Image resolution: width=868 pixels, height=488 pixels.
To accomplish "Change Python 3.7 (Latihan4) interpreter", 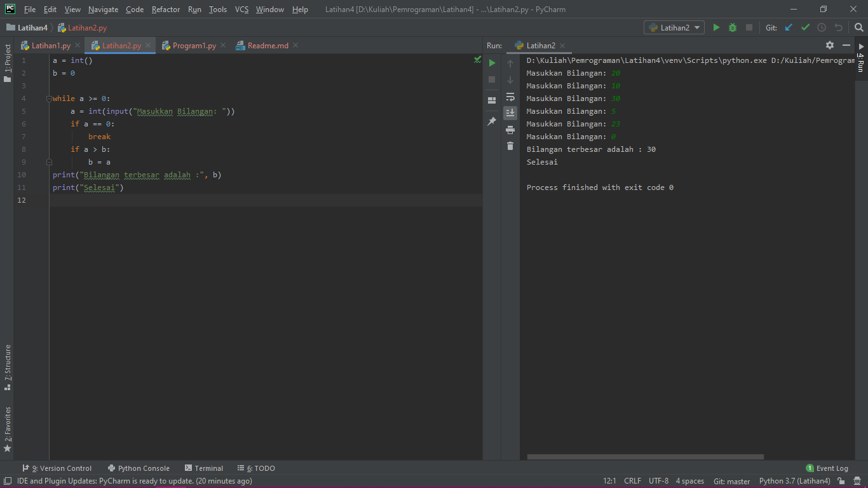I will pyautogui.click(x=794, y=481).
